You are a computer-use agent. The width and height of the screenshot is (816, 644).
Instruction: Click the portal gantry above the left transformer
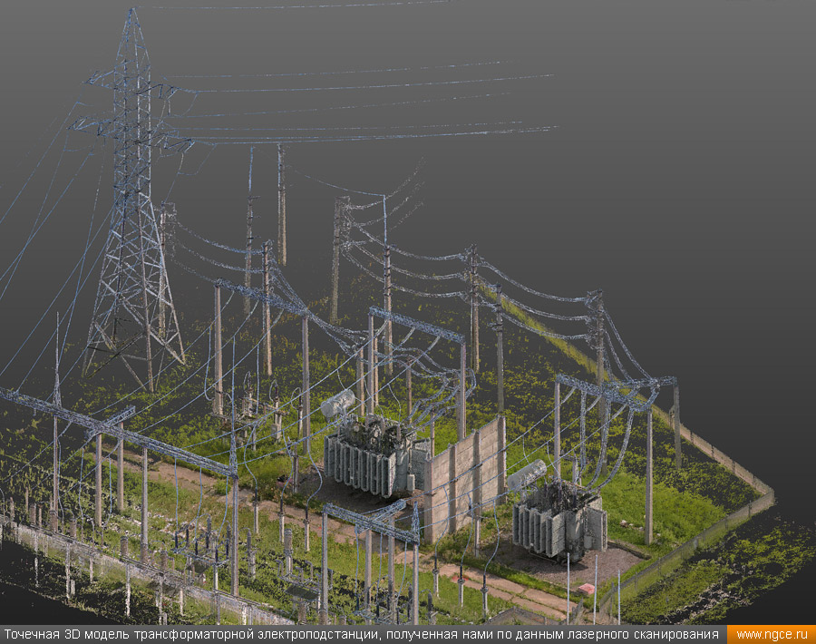(x=415, y=325)
